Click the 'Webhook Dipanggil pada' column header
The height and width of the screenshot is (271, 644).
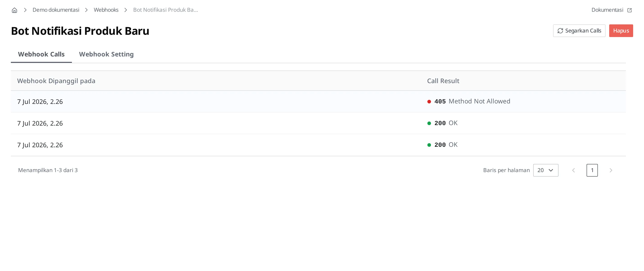click(56, 81)
